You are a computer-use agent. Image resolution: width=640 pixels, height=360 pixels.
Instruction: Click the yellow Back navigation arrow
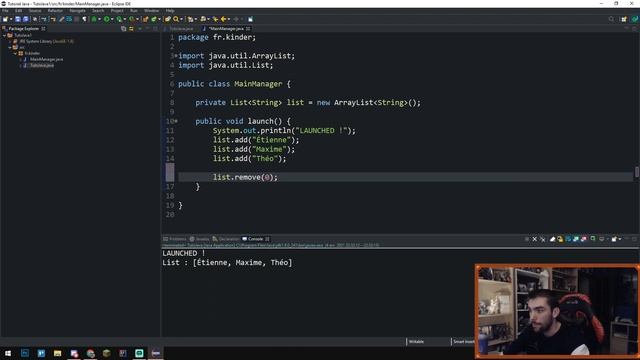coord(224,19)
